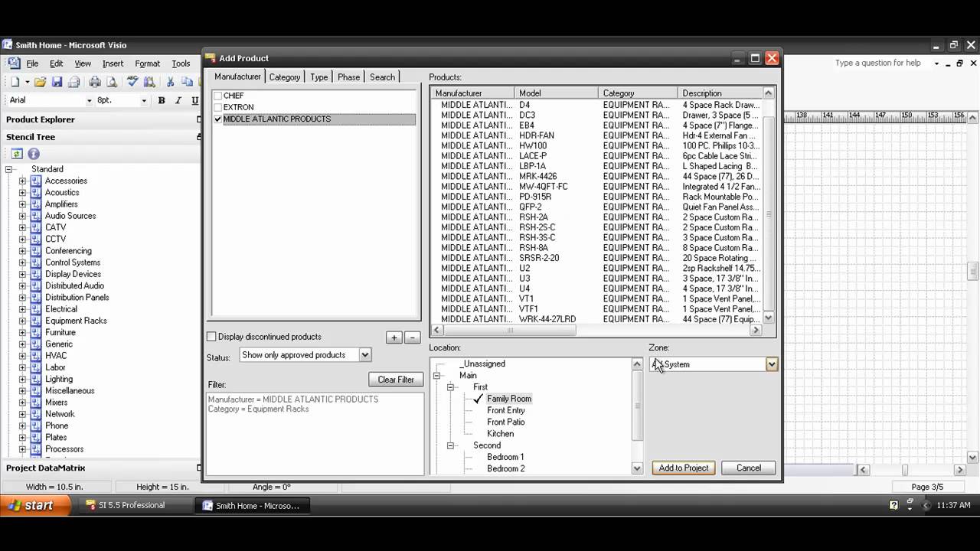Click the Research icon next to spell check

click(x=149, y=82)
